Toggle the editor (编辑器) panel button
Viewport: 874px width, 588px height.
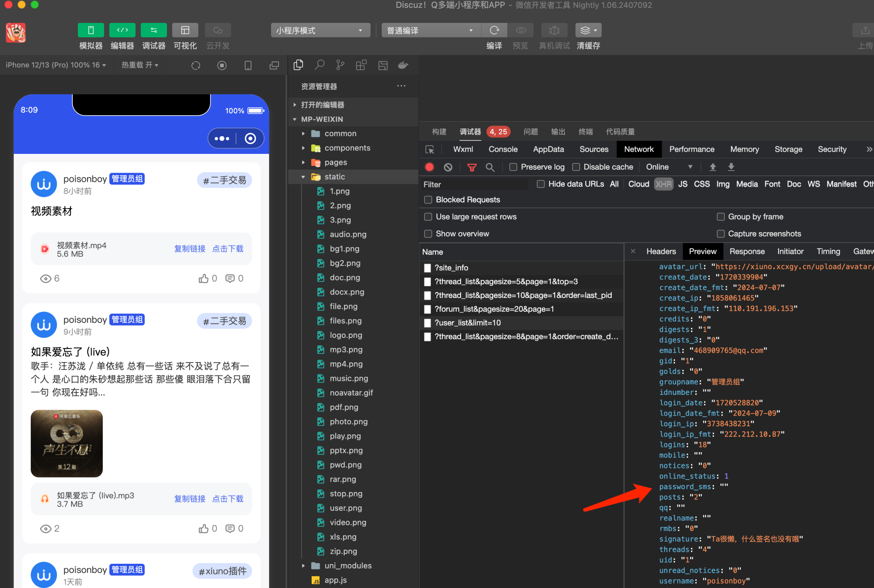122,30
